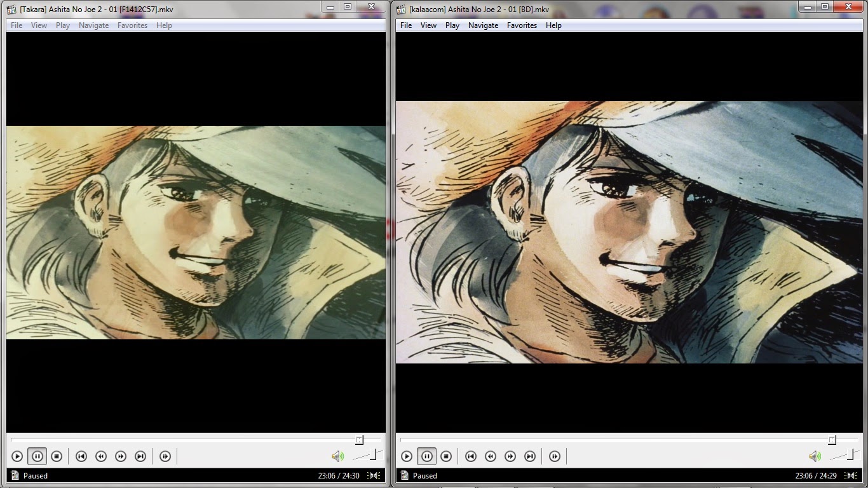
Task: Click Pause button in kalaacom window
Action: click(426, 456)
